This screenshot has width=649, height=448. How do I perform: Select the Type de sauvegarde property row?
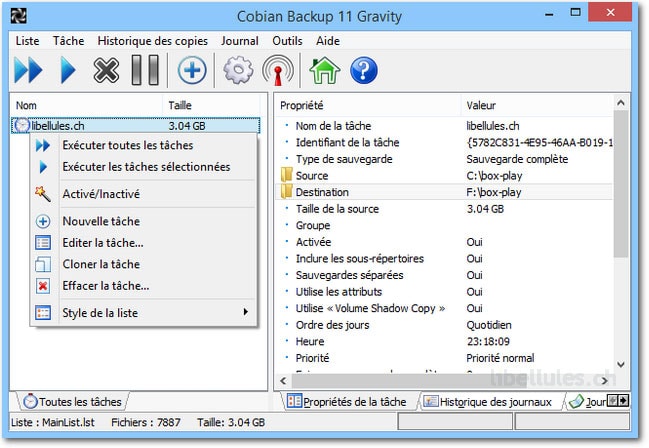click(444, 159)
